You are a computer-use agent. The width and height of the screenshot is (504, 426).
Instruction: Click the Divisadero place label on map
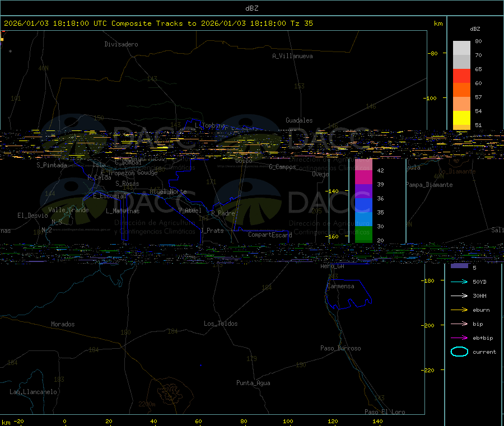(121, 44)
